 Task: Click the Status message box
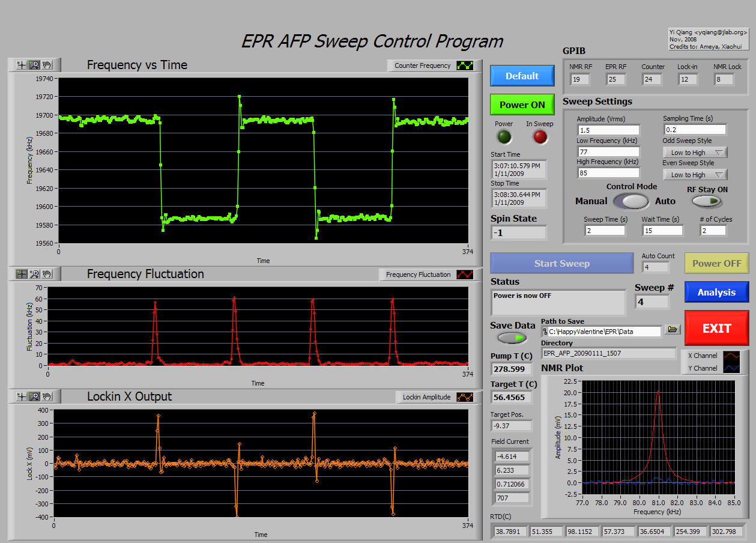(558, 303)
